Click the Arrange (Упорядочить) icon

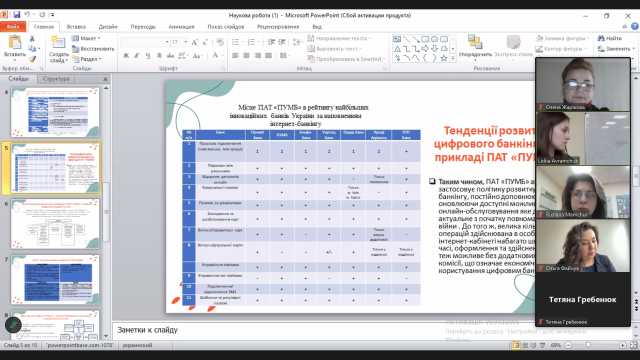coord(475,42)
